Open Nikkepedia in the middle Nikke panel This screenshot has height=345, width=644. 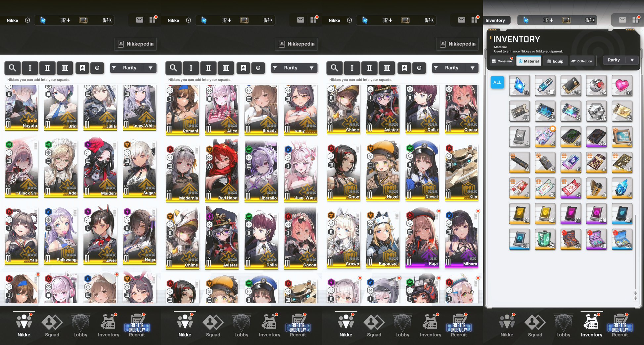[296, 44]
